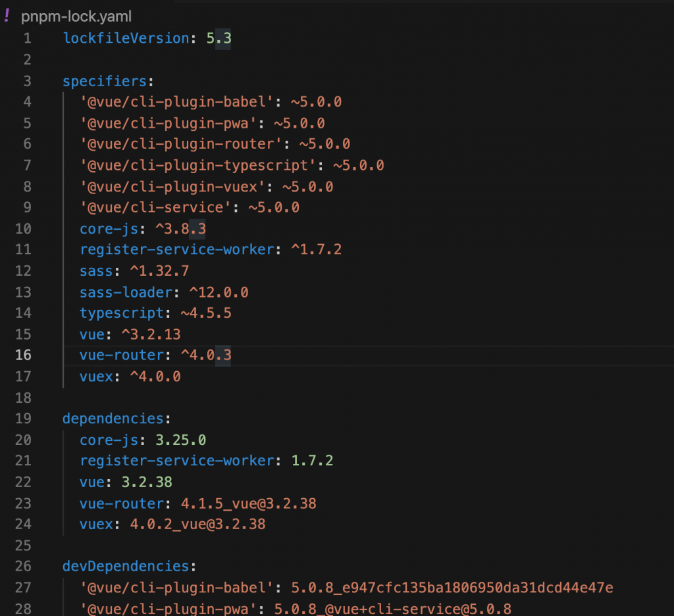Click the ^1.7.2 version value
674x616 pixels.
pyautogui.click(x=317, y=249)
